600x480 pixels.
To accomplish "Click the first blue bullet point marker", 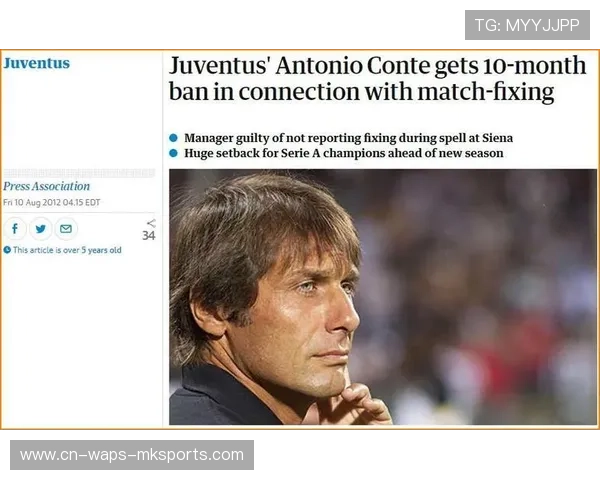I will tap(173, 138).
